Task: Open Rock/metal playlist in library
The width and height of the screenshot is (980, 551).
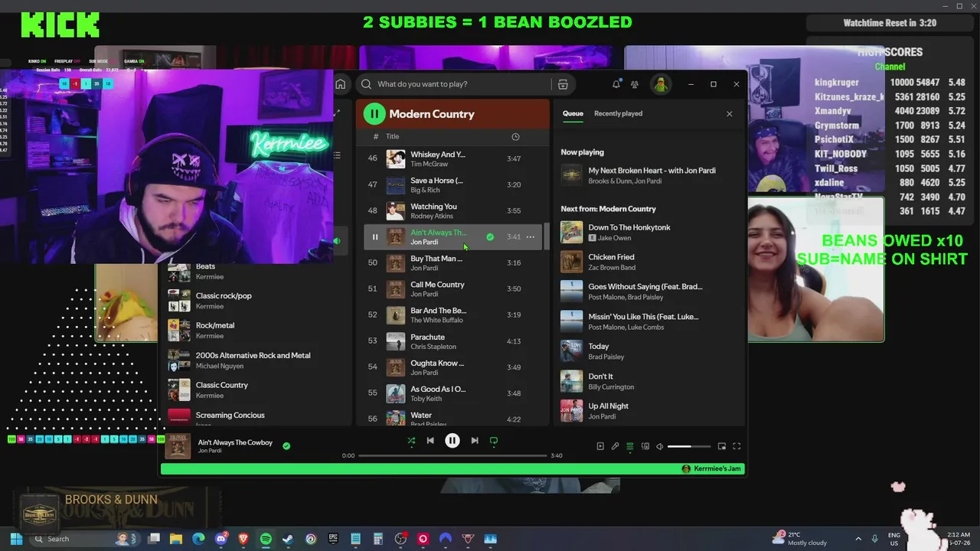Action: click(256, 331)
